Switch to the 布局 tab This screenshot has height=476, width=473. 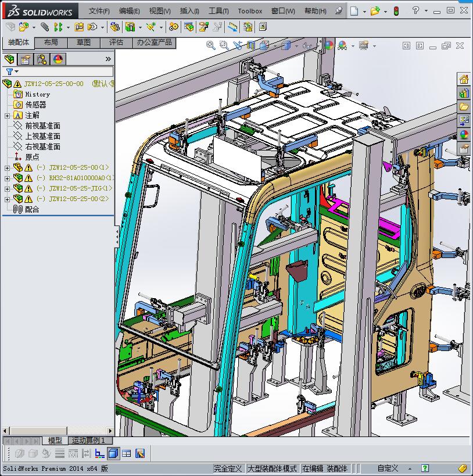point(51,42)
